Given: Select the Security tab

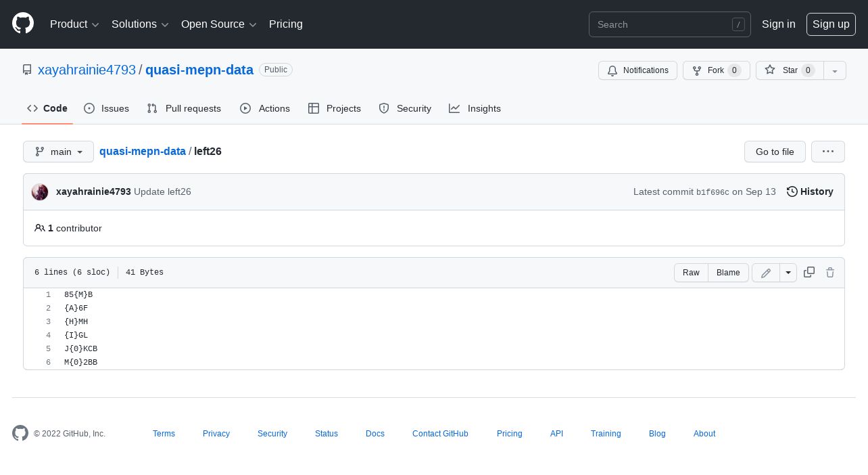Looking at the screenshot, I should 405,108.
